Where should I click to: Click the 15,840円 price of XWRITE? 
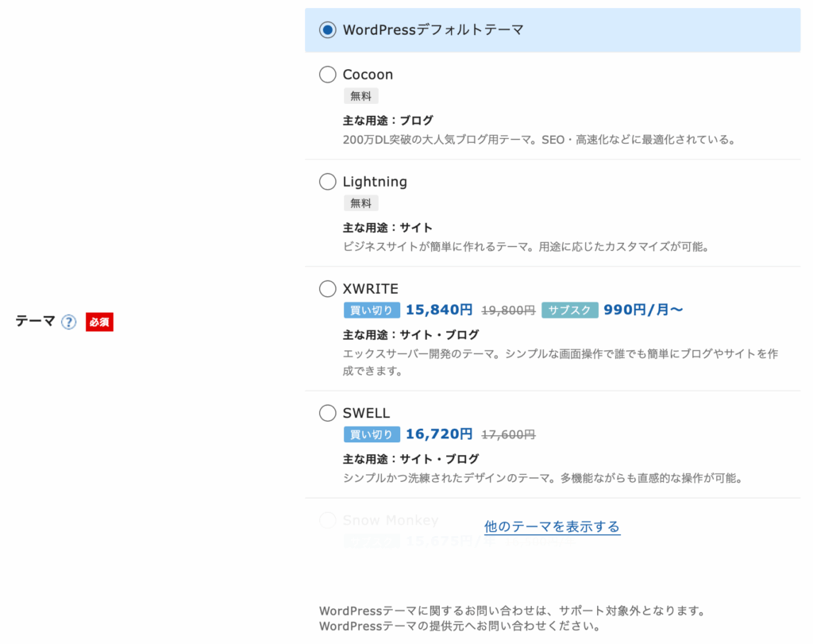(x=439, y=310)
